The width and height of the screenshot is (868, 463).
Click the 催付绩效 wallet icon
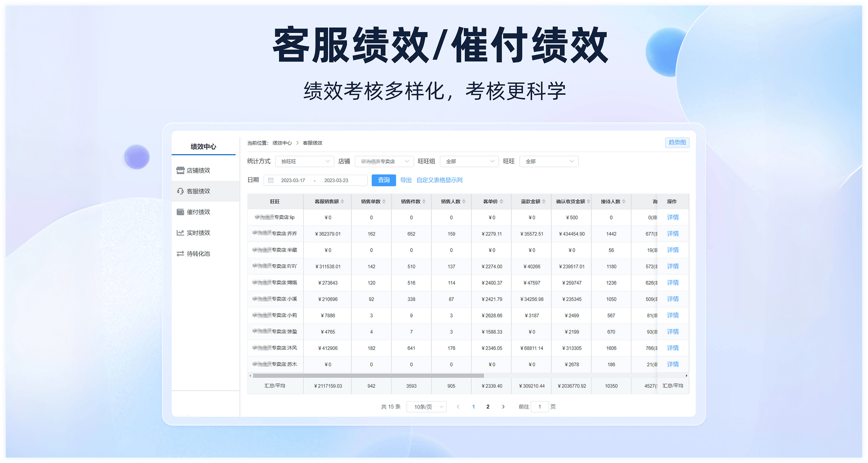pyautogui.click(x=180, y=212)
